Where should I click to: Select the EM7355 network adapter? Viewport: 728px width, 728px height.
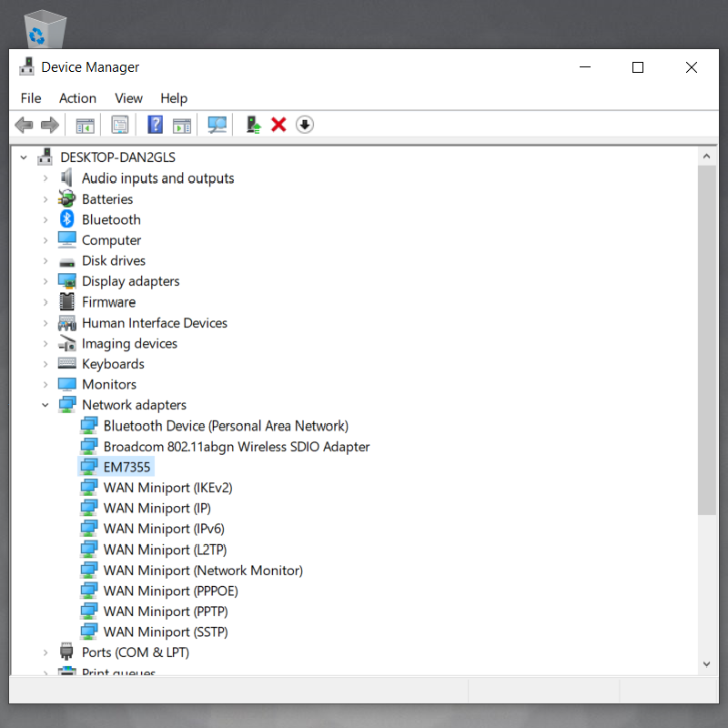pos(126,467)
